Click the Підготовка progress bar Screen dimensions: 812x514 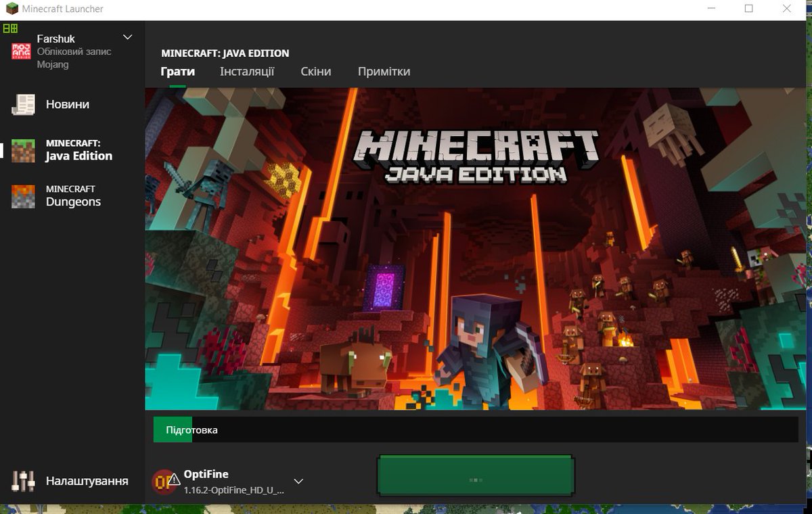point(475,430)
